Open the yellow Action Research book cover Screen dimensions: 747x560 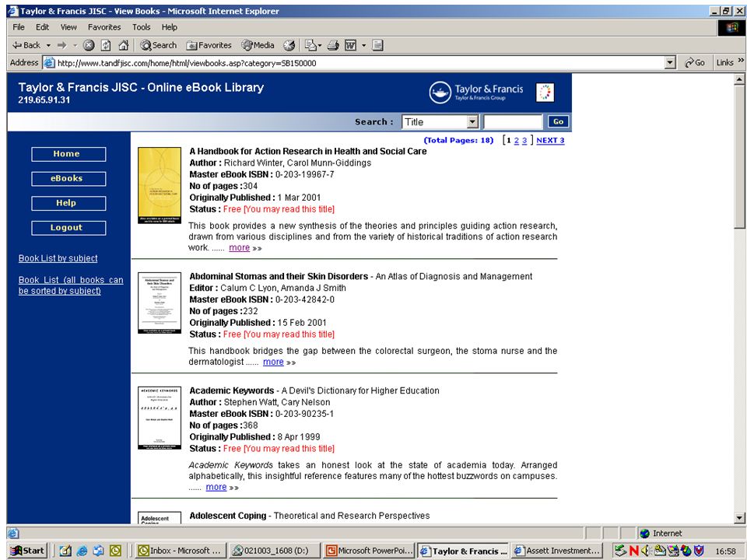pyautogui.click(x=159, y=185)
